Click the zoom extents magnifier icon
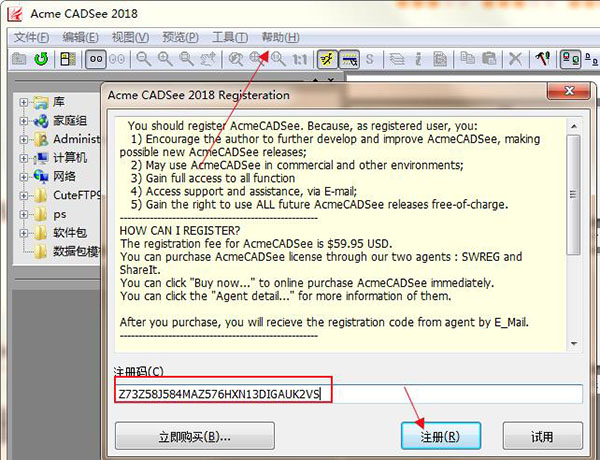 click(x=236, y=59)
